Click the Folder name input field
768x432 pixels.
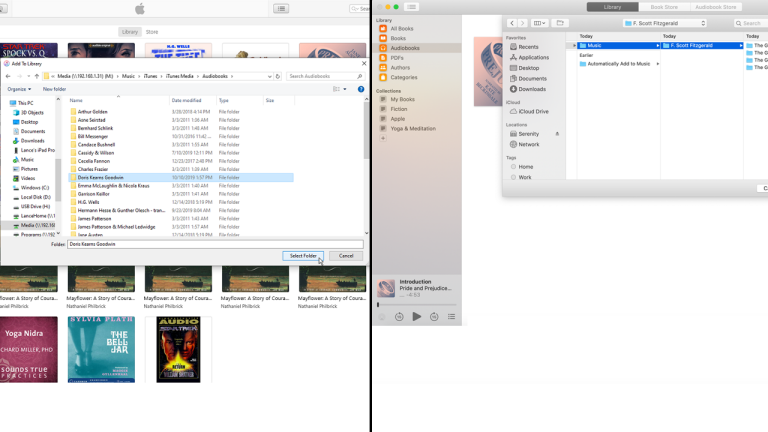tap(215, 244)
